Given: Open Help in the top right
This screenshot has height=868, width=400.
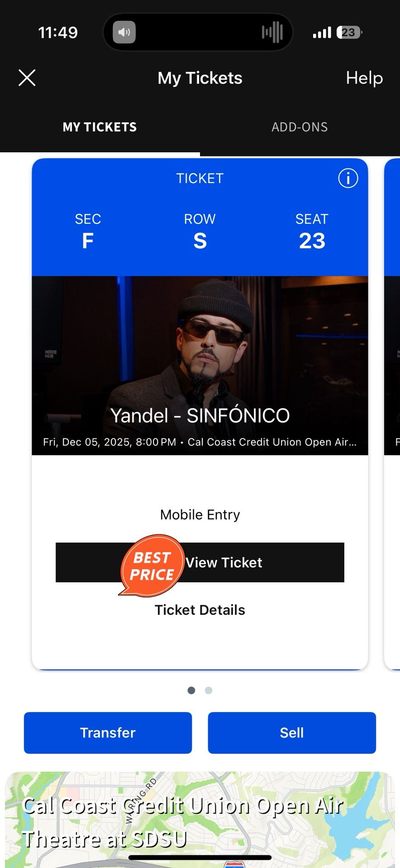Looking at the screenshot, I should (364, 78).
